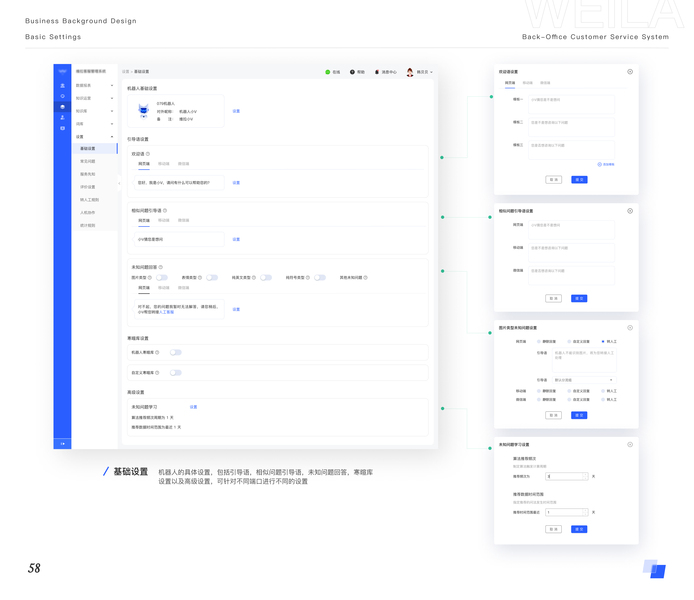Click the logo atop the blue sidebar
Image resolution: width=694 pixels, height=600 pixels.
(62, 71)
